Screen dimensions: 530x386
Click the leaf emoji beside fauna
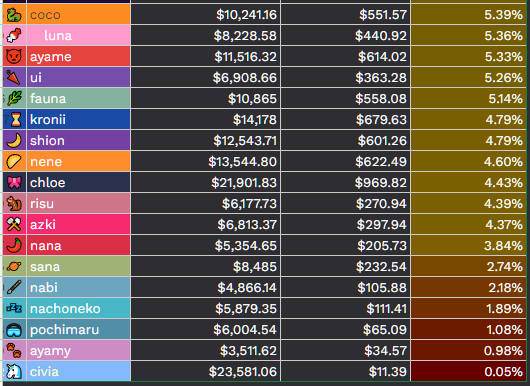pos(14,98)
